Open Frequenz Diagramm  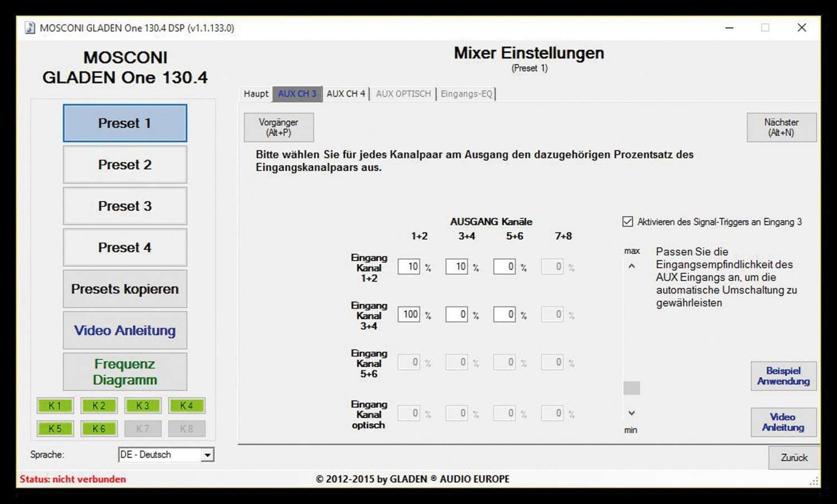click(125, 371)
